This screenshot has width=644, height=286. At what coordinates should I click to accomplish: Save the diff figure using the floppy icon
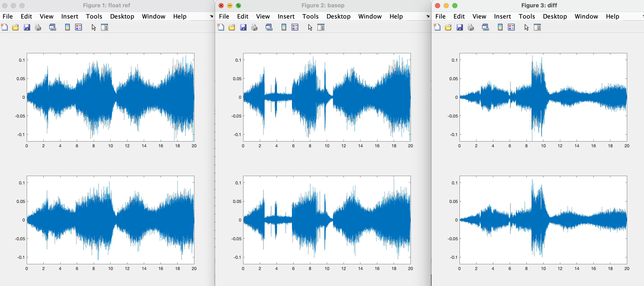(460, 27)
